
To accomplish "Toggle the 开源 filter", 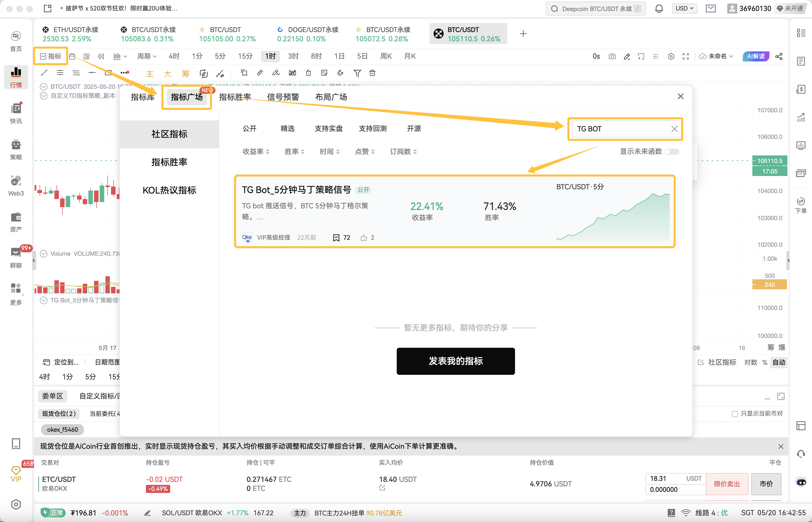I will point(414,128).
